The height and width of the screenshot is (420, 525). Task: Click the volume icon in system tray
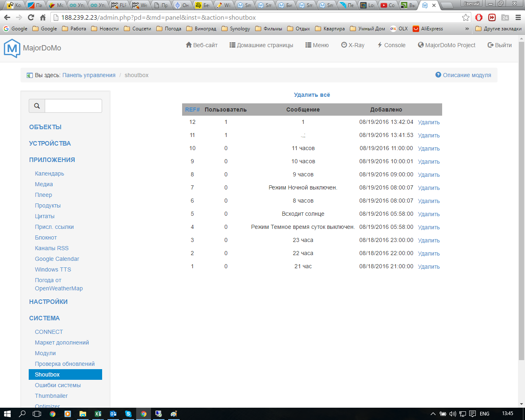point(452,414)
